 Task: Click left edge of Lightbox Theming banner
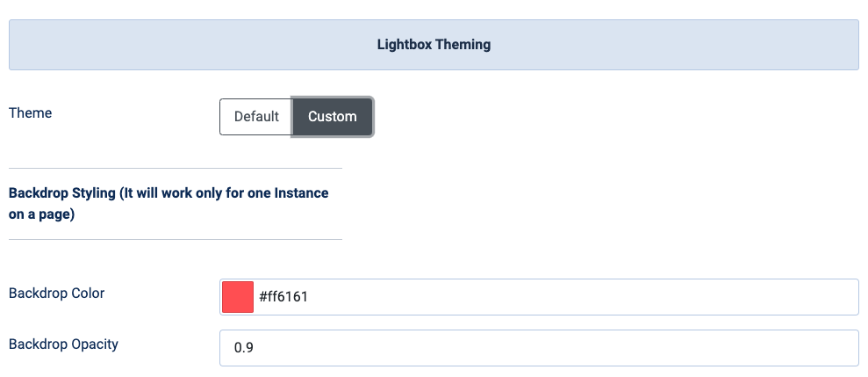point(17,45)
